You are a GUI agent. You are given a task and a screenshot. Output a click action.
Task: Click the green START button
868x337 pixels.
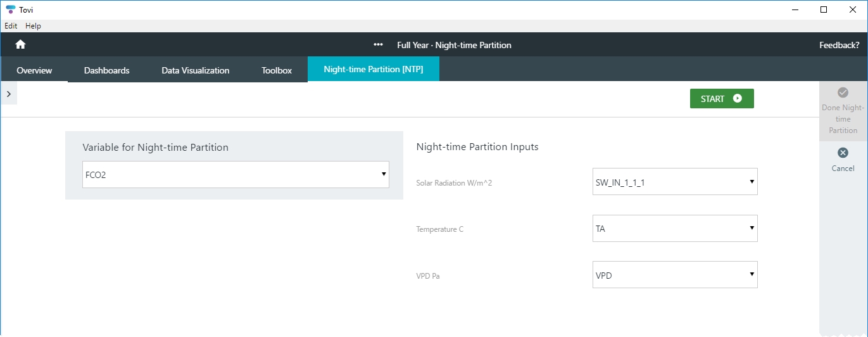[x=722, y=99]
